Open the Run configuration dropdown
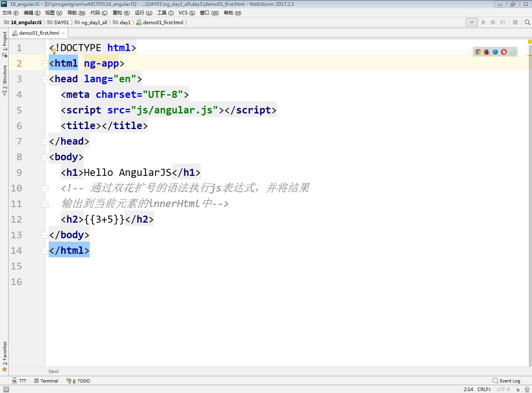Screen dimensions: 532x393 [472, 22]
